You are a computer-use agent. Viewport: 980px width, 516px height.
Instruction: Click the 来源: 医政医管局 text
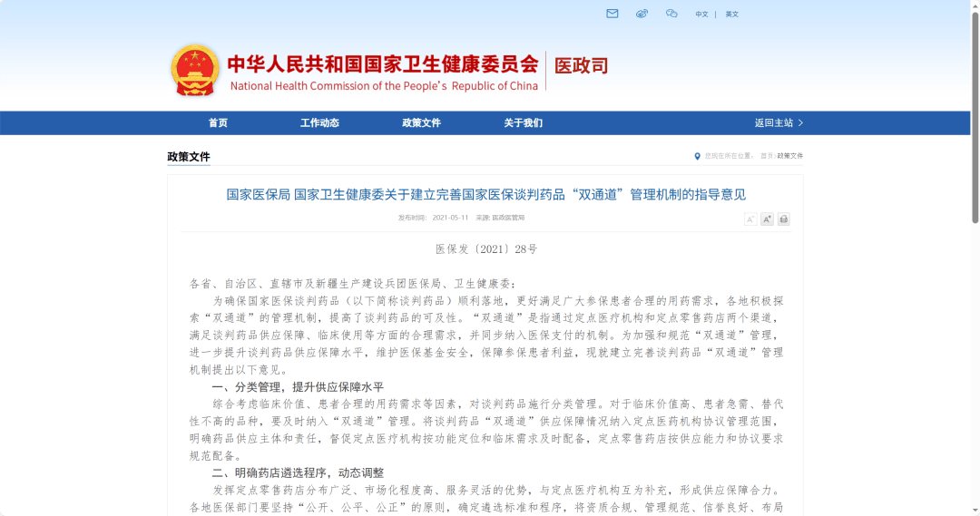[500, 218]
